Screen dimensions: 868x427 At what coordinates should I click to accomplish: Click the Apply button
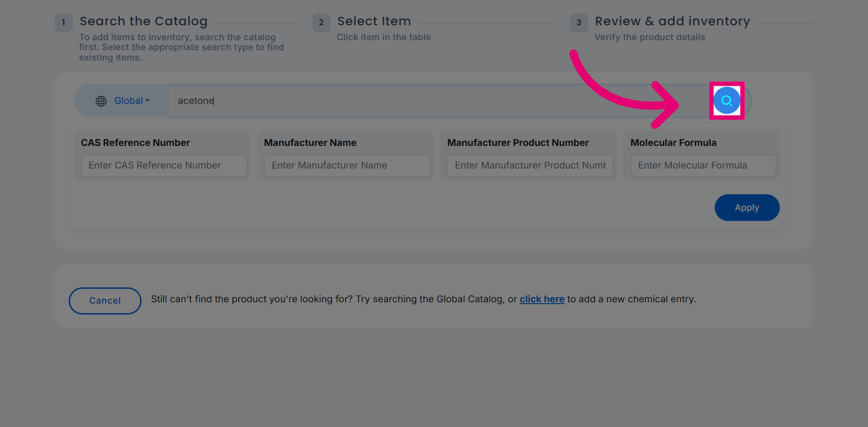(747, 207)
